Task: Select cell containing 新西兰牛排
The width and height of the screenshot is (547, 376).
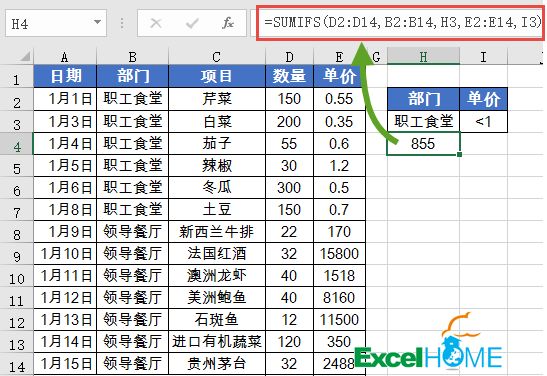Action: [x=217, y=232]
